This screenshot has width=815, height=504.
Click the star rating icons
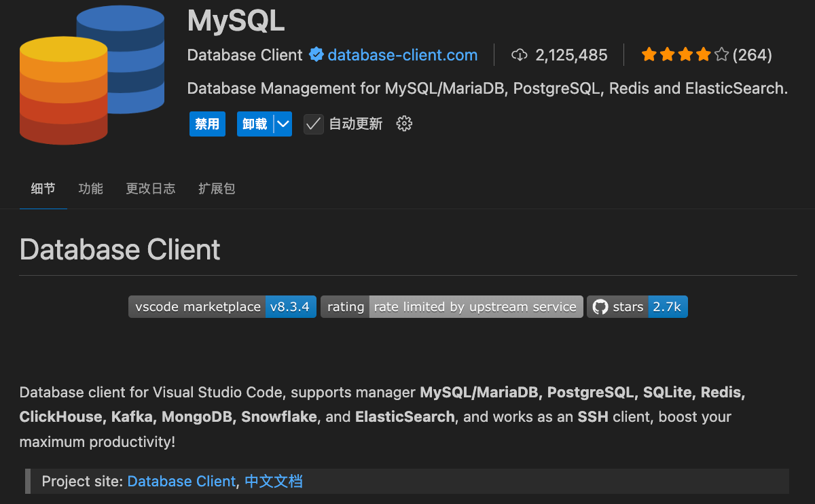tap(685, 55)
